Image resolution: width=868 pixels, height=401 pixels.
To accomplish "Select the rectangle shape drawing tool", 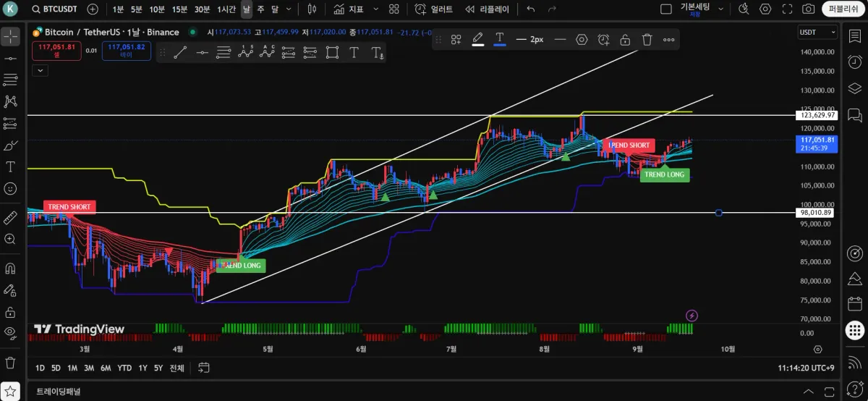I will pyautogui.click(x=332, y=52).
